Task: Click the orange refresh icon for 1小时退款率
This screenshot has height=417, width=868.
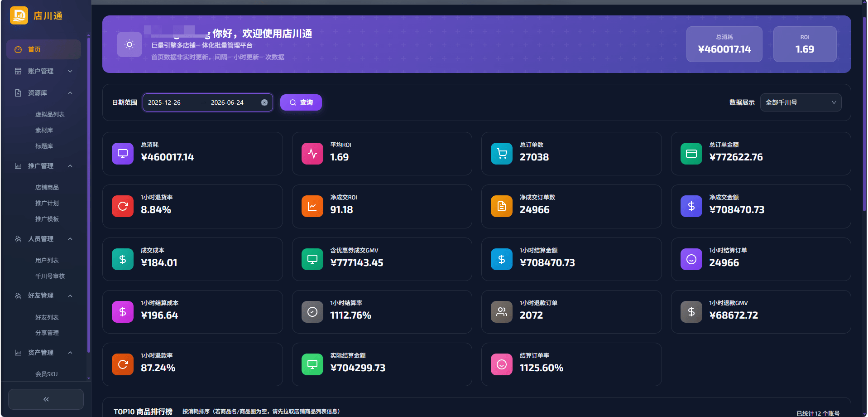Action: coord(123,364)
